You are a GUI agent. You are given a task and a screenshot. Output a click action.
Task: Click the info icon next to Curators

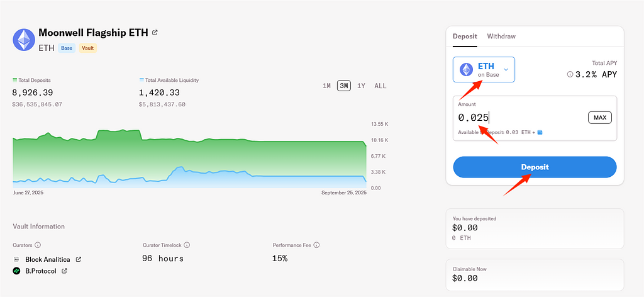(x=37, y=245)
